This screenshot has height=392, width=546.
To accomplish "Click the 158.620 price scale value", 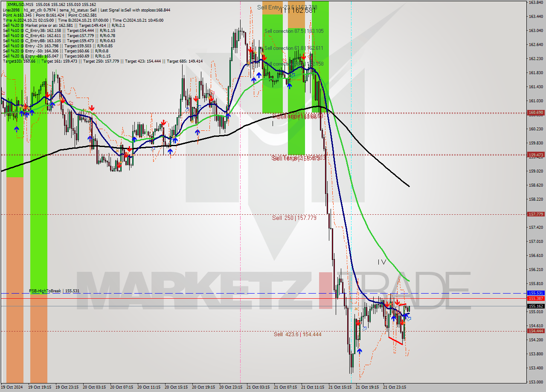I will 536,185.
